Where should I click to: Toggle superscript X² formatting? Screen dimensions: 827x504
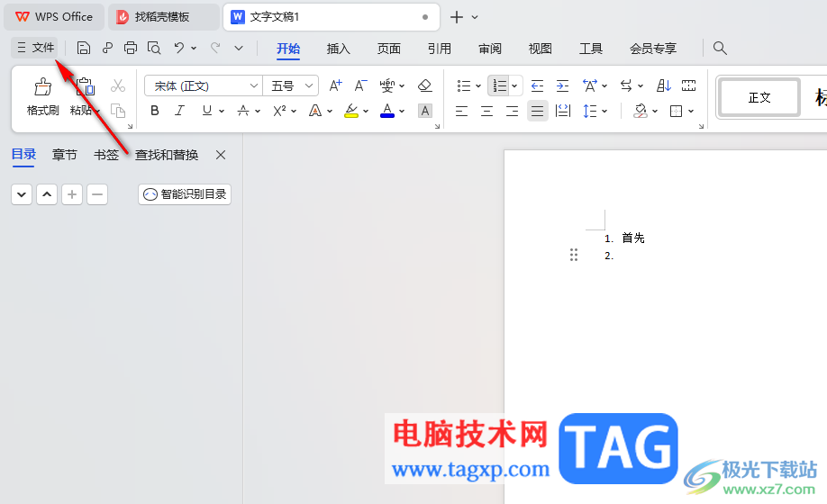tap(279, 111)
